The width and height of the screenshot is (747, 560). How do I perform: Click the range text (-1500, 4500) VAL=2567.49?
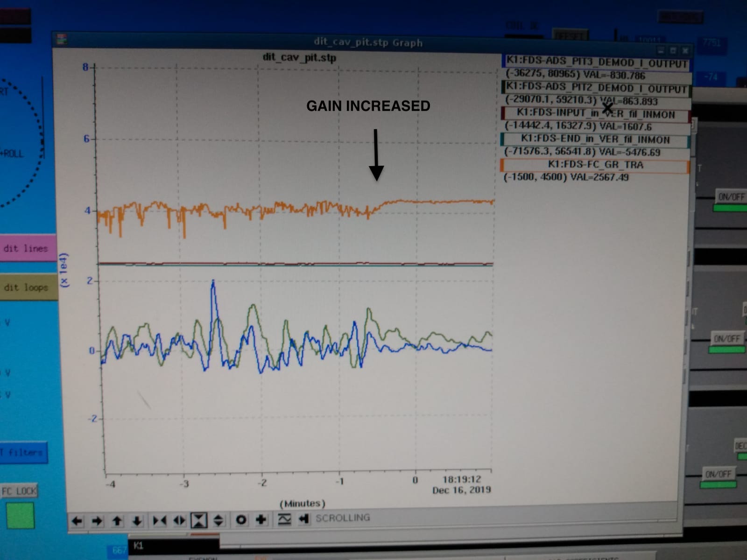tap(566, 177)
